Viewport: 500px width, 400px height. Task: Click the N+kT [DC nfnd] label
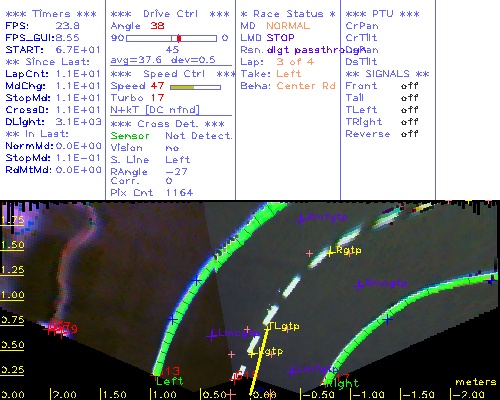pyautogui.click(x=155, y=110)
